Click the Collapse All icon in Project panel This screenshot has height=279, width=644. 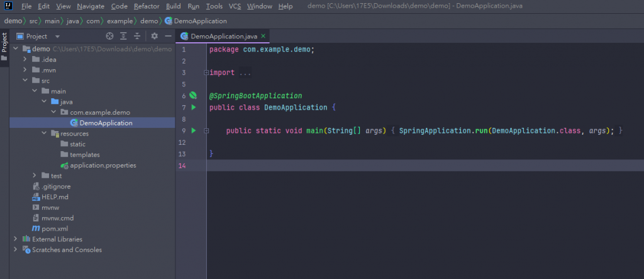[x=137, y=36]
